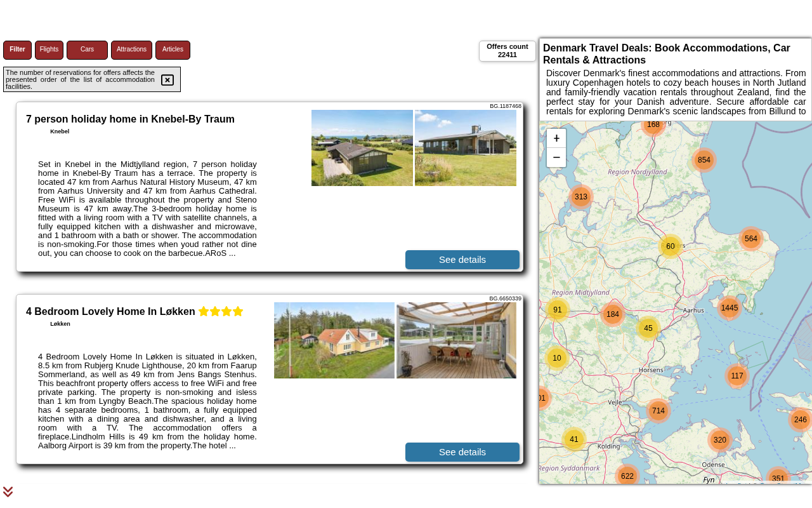This screenshot has height=508, width=812.
Task: Expand page with double chevron arrow
Action: click(x=8, y=491)
